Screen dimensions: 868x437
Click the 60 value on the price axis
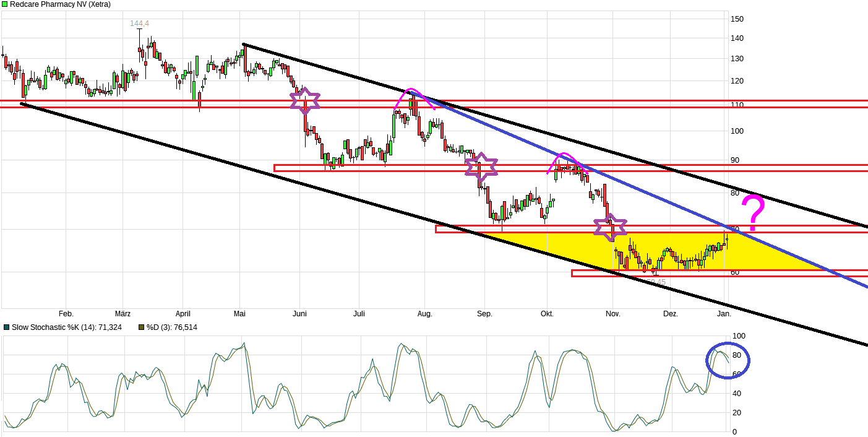click(735, 272)
